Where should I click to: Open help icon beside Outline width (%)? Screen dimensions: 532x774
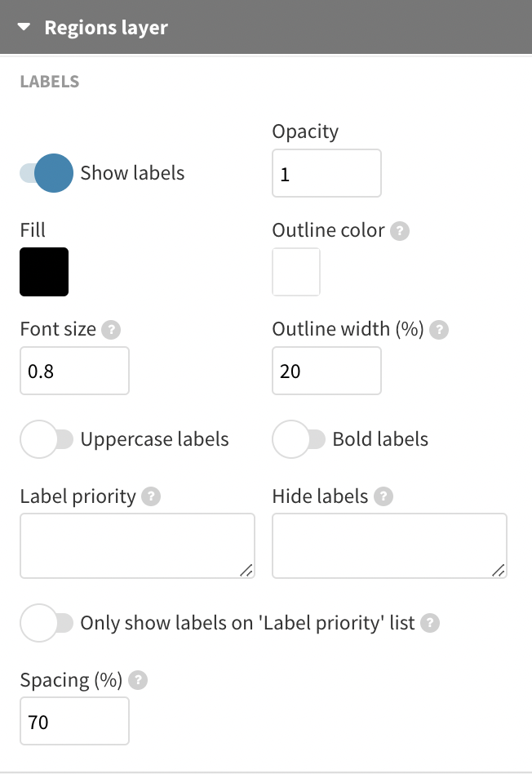439,330
